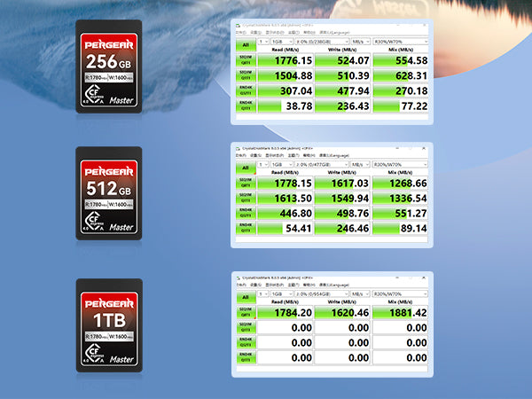Image resolution: width=532 pixels, height=399 pixels.
Task: Open the drive dropdown showing 0/238GiB
Action: click(x=319, y=42)
